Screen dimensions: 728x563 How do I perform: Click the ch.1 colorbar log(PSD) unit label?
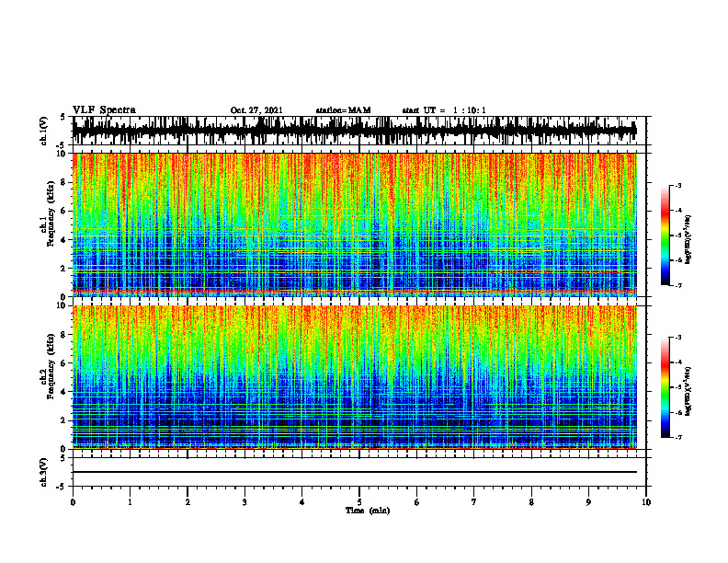[x=688, y=240]
